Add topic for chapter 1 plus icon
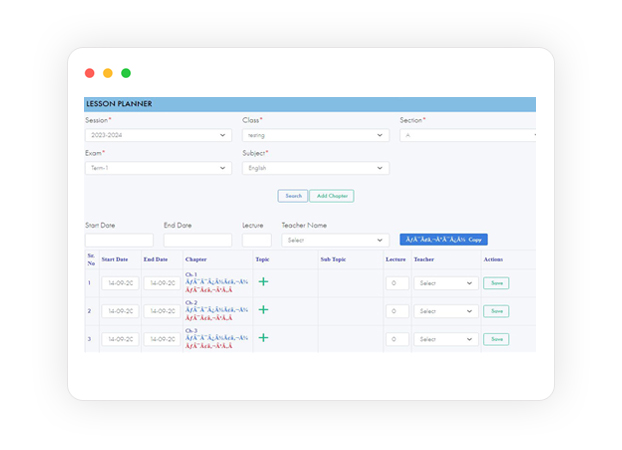Screen dimensions: 622x450 (263, 282)
